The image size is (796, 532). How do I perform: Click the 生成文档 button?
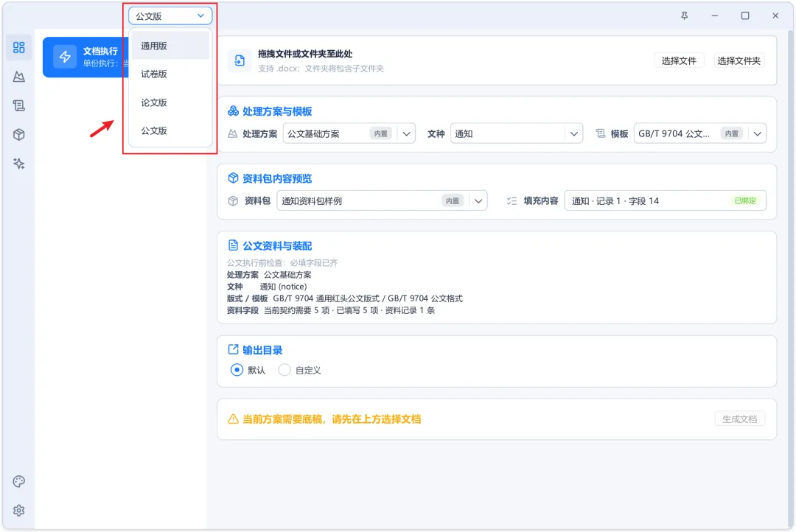point(740,419)
